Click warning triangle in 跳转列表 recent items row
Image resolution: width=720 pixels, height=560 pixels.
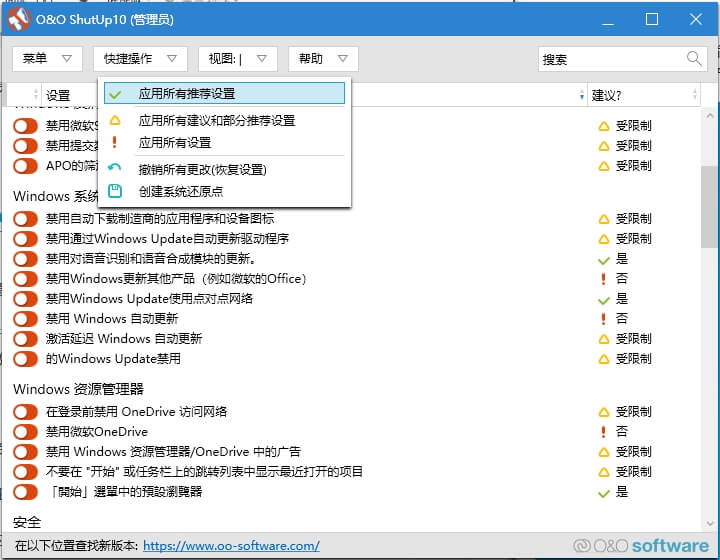pyautogui.click(x=604, y=472)
